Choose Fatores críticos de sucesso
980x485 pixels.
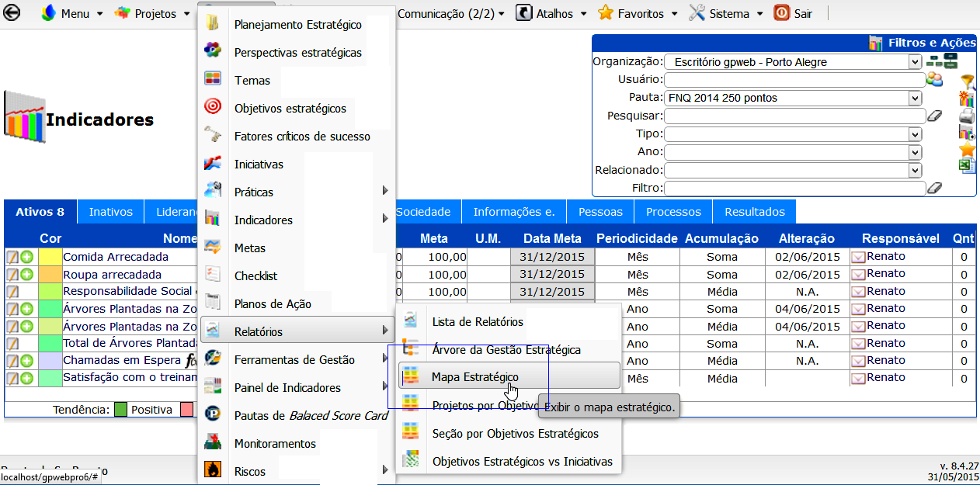click(302, 137)
